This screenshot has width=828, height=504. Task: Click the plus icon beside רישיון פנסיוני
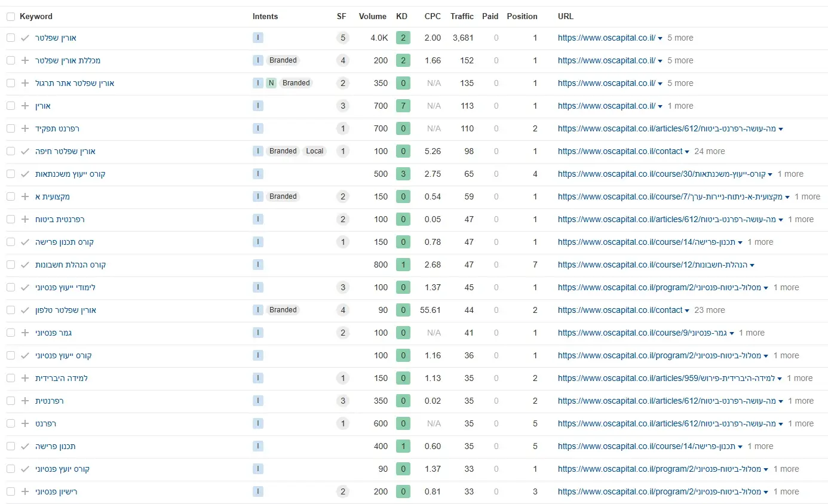tap(24, 491)
